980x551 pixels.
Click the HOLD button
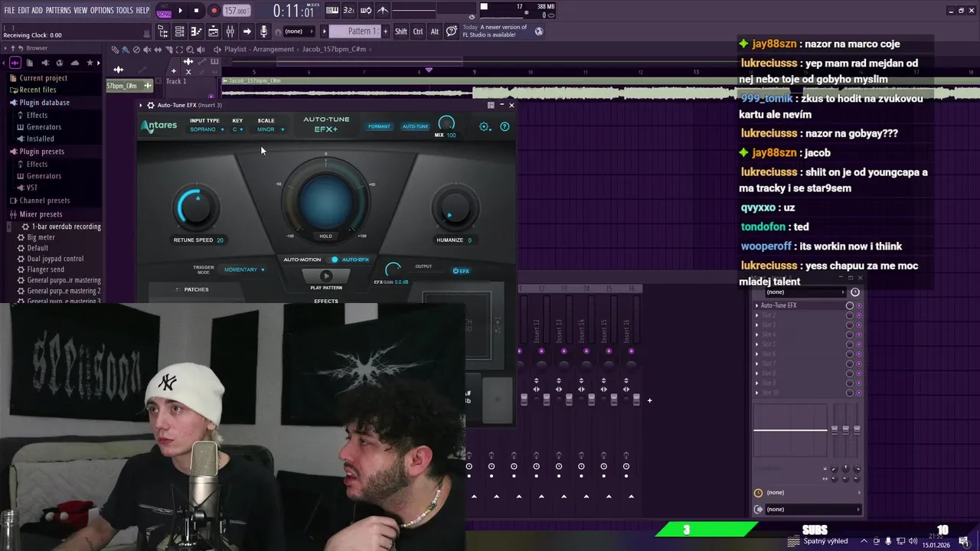pyautogui.click(x=325, y=236)
